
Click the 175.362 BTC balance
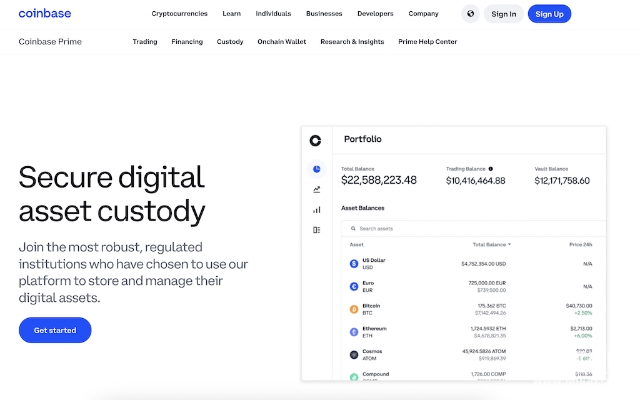point(492,306)
